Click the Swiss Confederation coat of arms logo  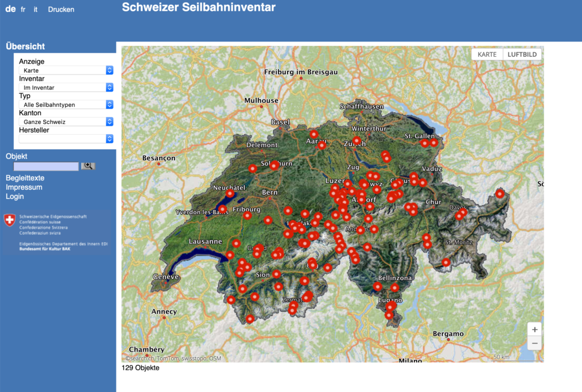pos(10,221)
